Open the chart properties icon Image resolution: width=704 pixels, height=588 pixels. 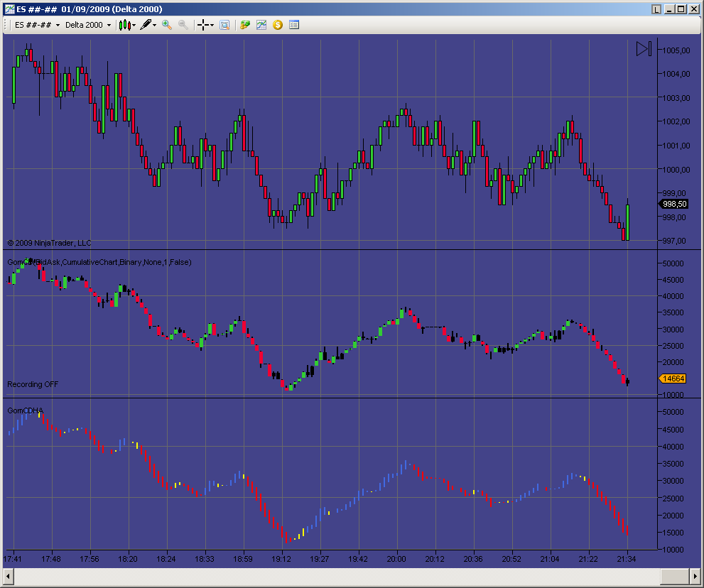point(294,25)
